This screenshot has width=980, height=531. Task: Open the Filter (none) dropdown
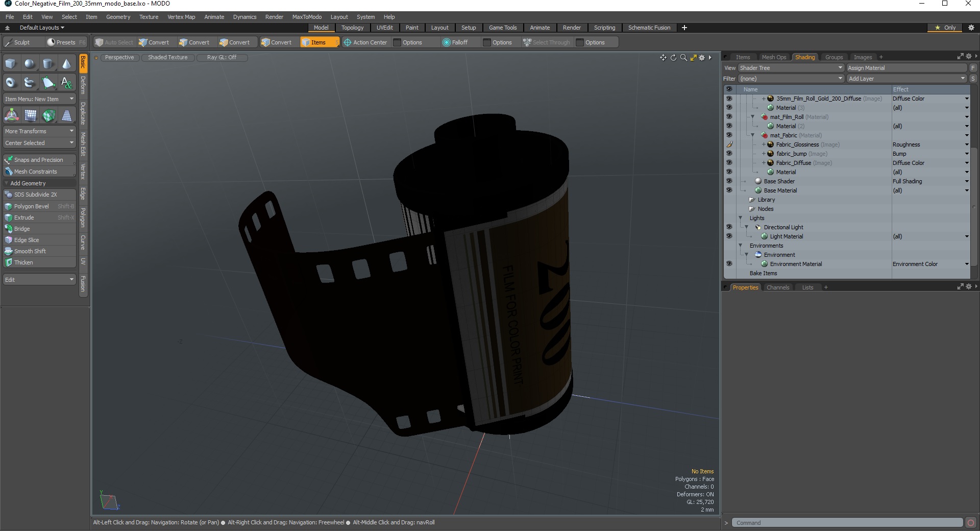791,79
